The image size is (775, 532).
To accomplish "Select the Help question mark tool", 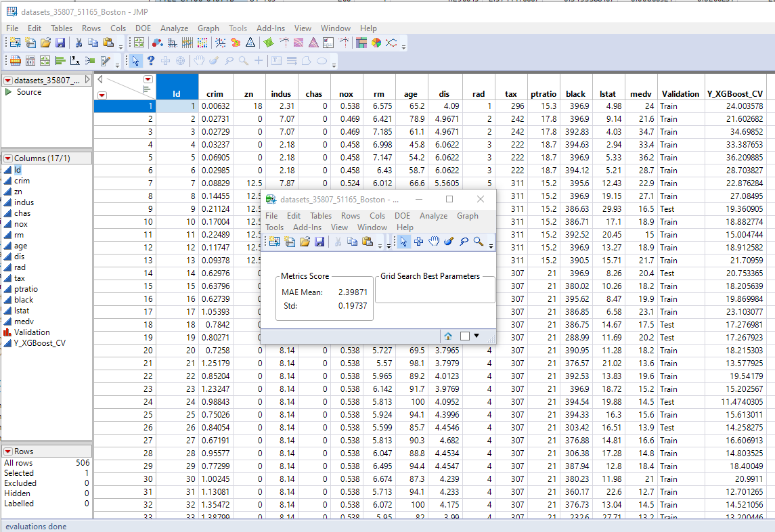I will (151, 61).
